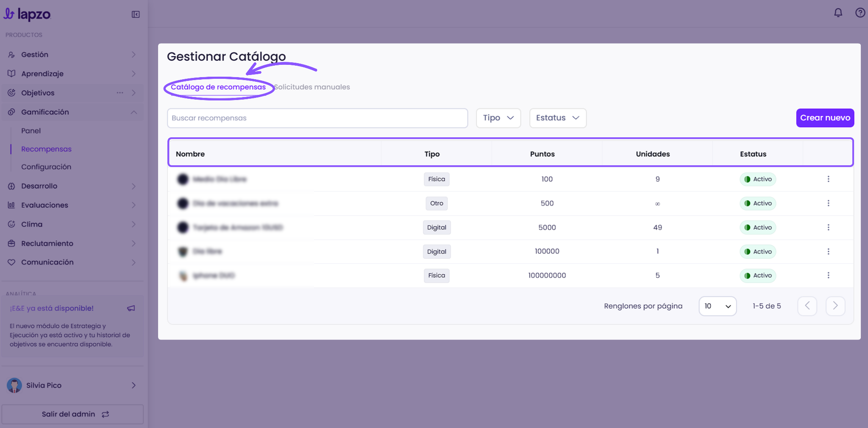The width and height of the screenshot is (868, 428).
Task: Switch to Catálogo de recompensas tab
Action: point(218,87)
